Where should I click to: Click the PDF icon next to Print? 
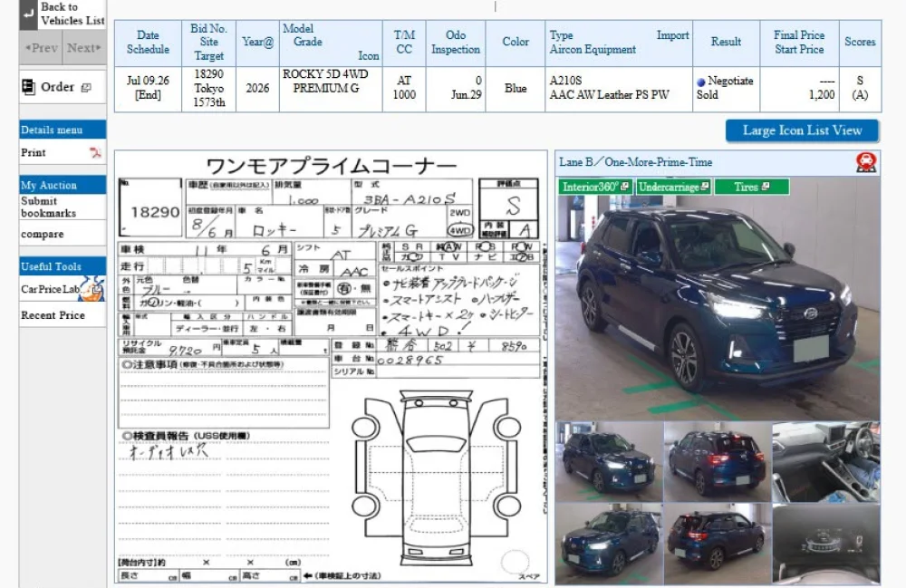pyautogui.click(x=95, y=152)
